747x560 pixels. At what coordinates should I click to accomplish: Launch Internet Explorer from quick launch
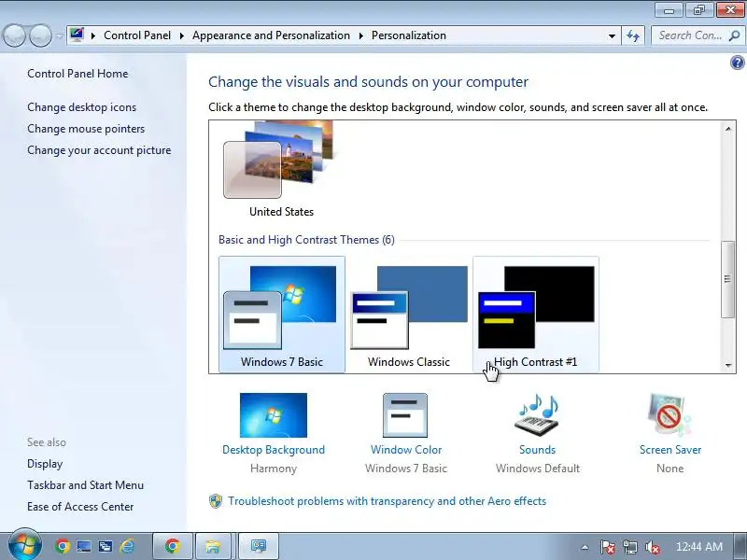(127, 546)
